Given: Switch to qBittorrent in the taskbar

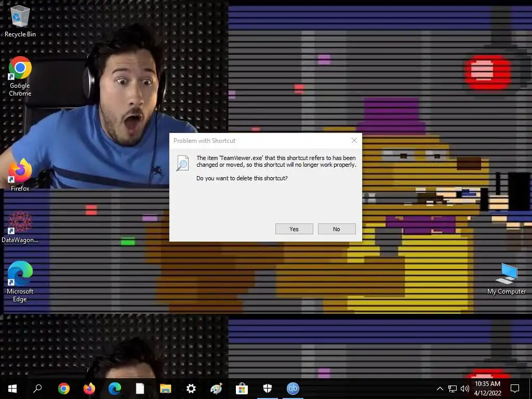Looking at the screenshot, I should click(293, 389).
